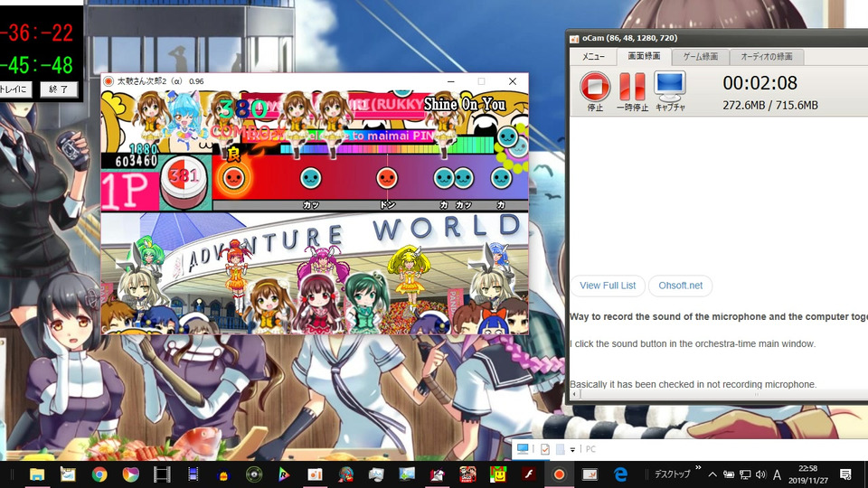Expand the デスクトップ toolbar chevron
Image resolution: width=868 pixels, height=488 pixels.
click(698, 468)
